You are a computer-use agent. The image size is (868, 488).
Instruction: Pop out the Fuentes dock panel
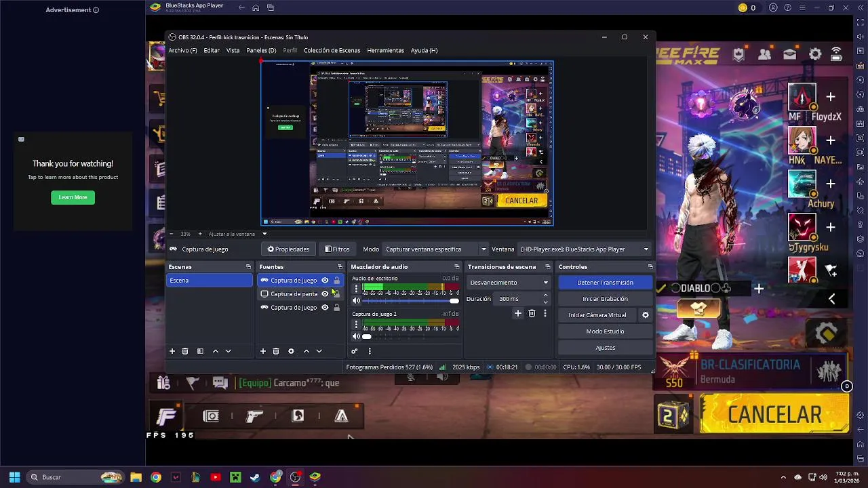[340, 267]
